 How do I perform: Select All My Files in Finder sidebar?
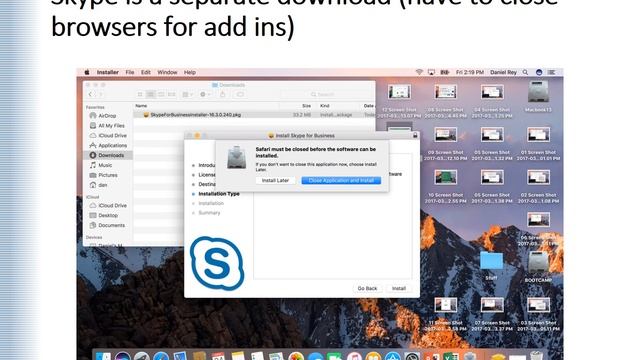point(111,126)
